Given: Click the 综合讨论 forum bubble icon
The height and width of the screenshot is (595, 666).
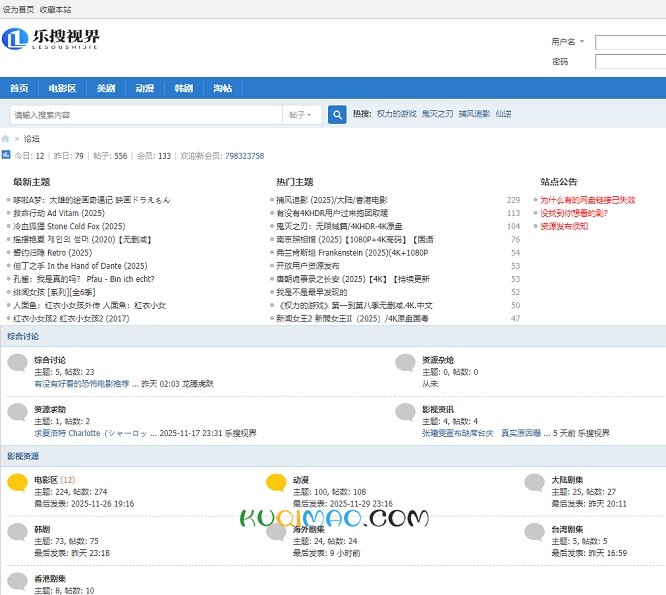Looking at the screenshot, I should [x=17, y=364].
